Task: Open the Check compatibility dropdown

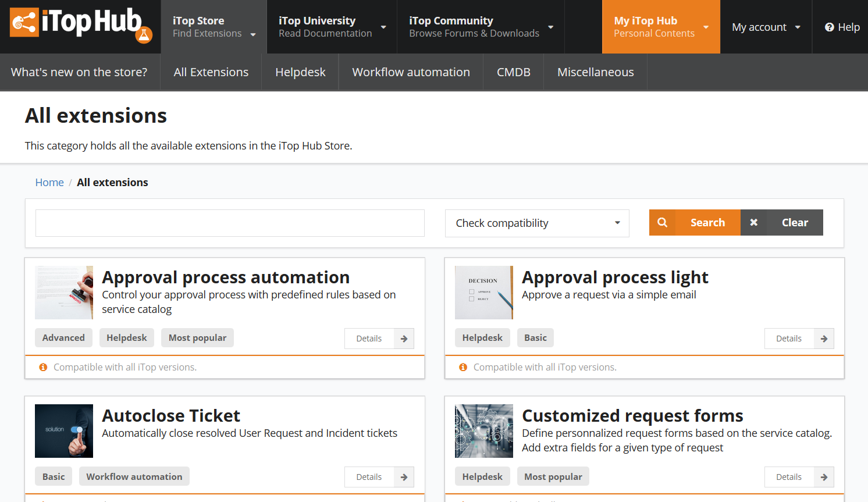Action: pyautogui.click(x=536, y=223)
